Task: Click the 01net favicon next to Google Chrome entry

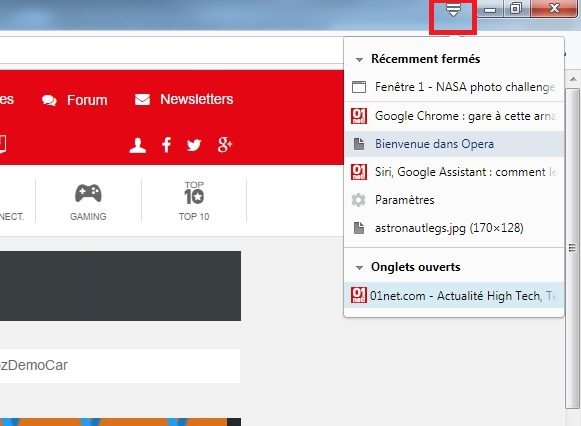Action: point(359,116)
